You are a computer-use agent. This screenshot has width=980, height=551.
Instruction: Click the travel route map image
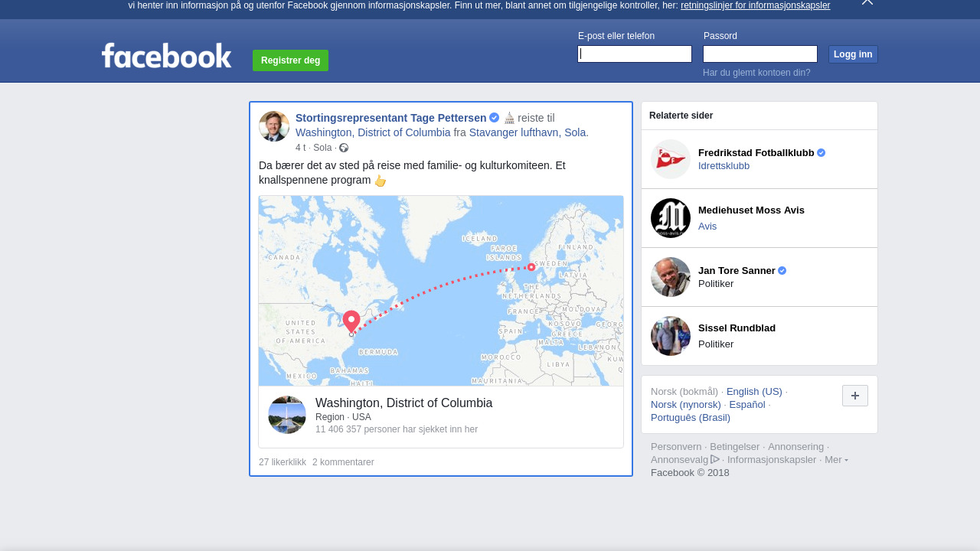click(x=441, y=291)
